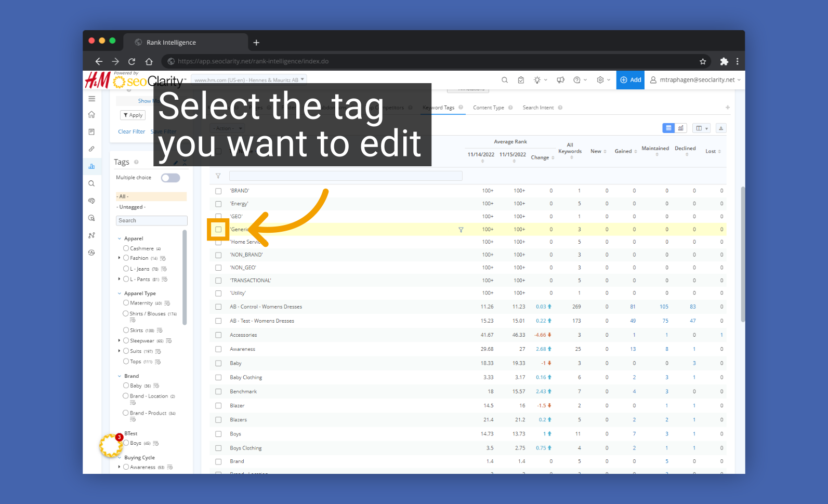Click the funnel icon in the Generic row
828x504 pixels.
[x=461, y=230]
